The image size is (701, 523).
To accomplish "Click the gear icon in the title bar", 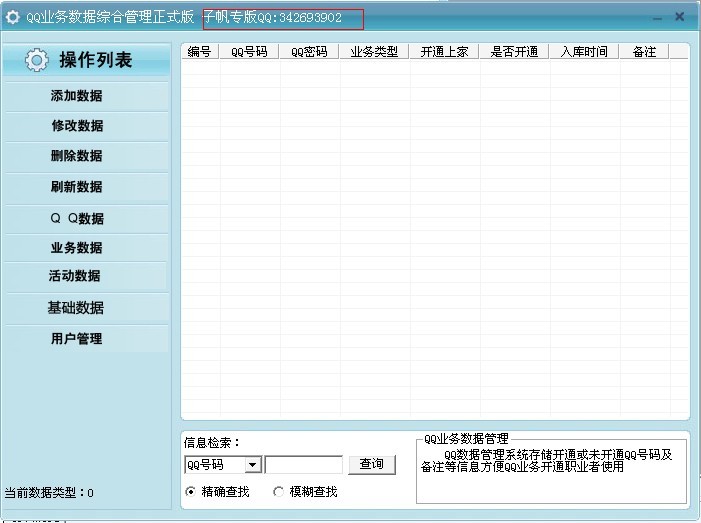I will [x=13, y=17].
